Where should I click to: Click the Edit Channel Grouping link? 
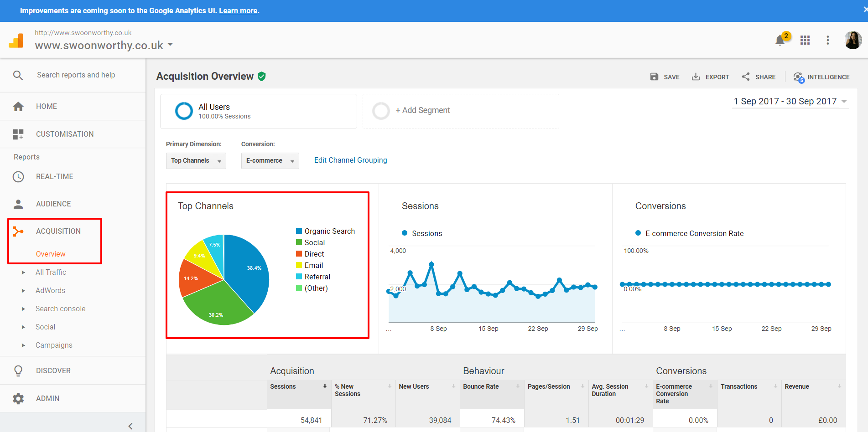pyautogui.click(x=350, y=160)
